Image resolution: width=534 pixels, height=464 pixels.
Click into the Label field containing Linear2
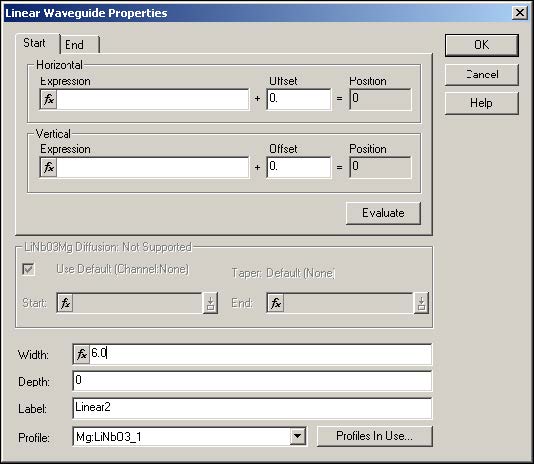click(252, 408)
